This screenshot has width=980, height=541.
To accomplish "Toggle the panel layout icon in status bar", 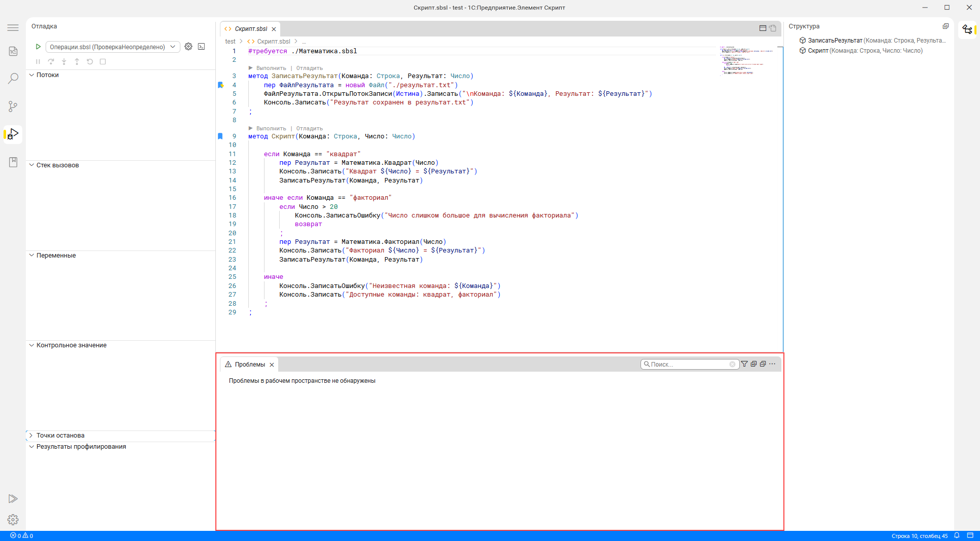I will (x=970, y=535).
